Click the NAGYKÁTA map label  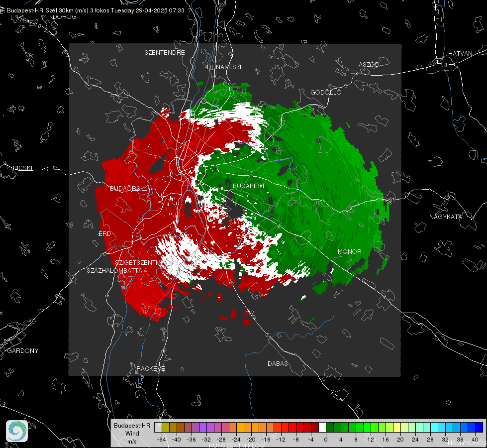(446, 217)
